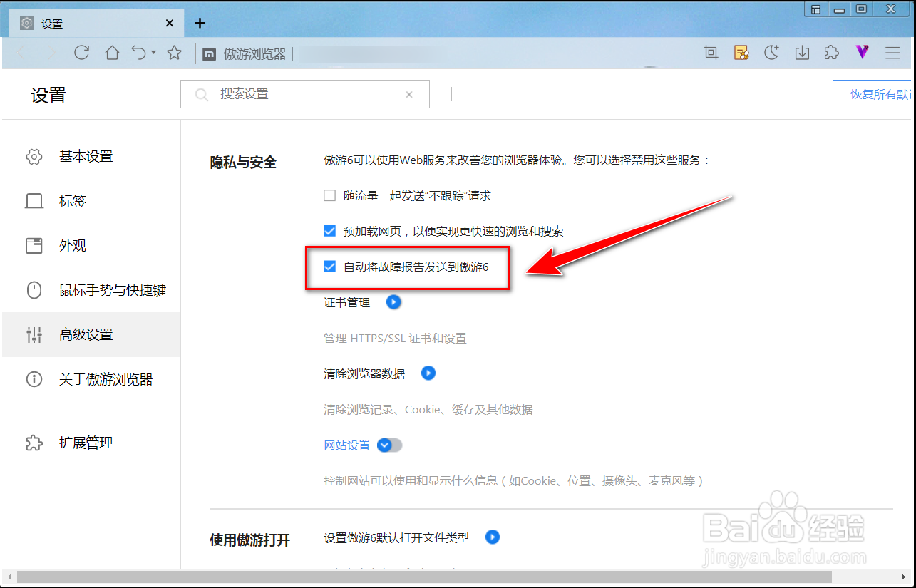Screen dimensions: 916x588
Task: Open the main hamburger menu
Action: (892, 53)
